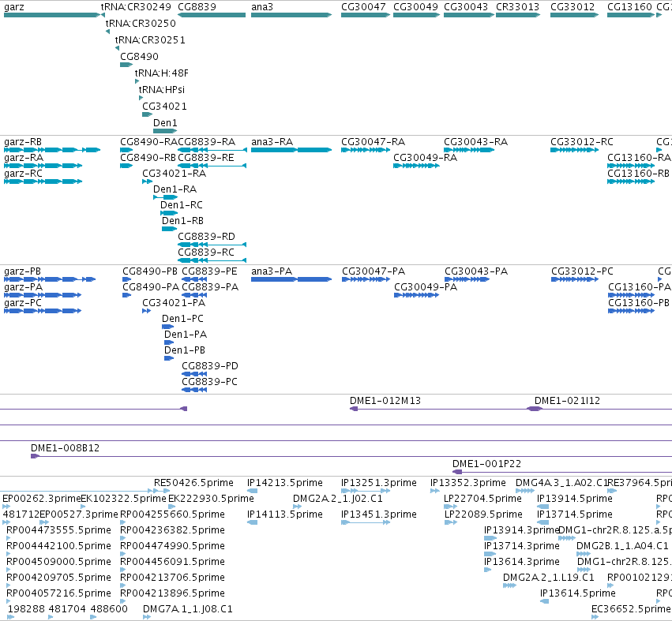This screenshot has height=621, width=672.
Task: Click the DME1-012M13 clone label
Action: [x=385, y=401]
